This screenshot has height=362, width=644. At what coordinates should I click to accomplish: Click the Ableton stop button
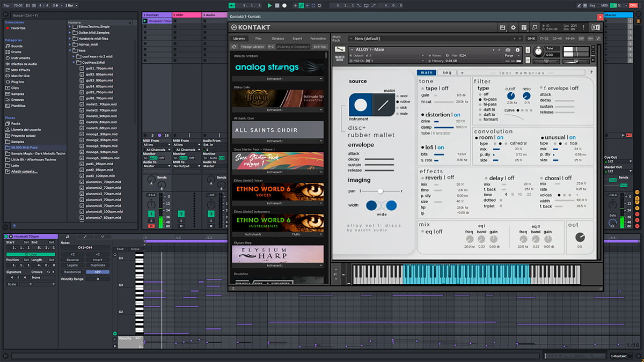click(x=277, y=5)
